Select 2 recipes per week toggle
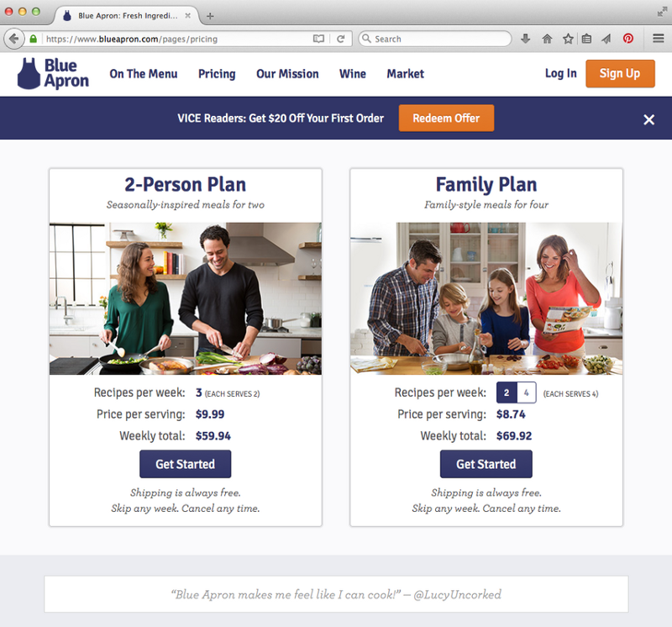Screen dimensions: 672x627 pos(507,393)
